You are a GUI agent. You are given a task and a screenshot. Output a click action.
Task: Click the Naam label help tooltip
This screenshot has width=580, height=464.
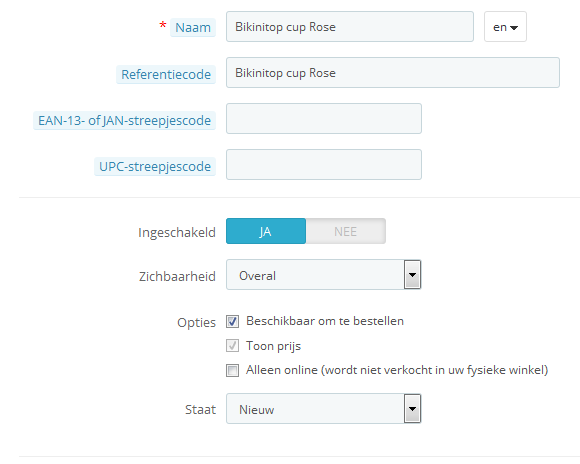[x=193, y=28]
